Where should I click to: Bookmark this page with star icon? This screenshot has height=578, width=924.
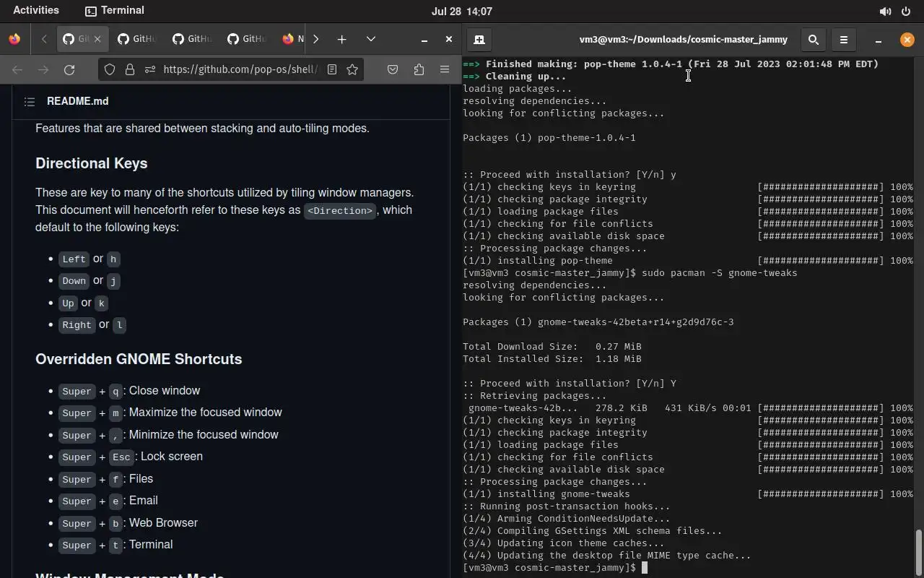(x=352, y=69)
